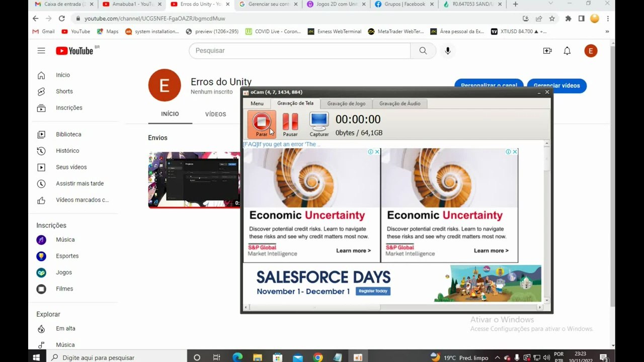This screenshot has width=644, height=362.
Task: Click the YouTube search magnifier button
Action: 423,51
